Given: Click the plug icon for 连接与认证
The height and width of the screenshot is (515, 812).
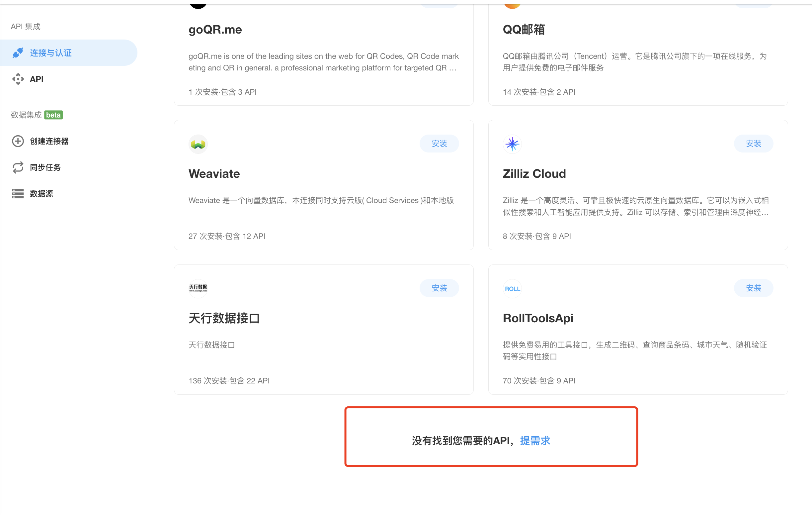Looking at the screenshot, I should [18, 52].
